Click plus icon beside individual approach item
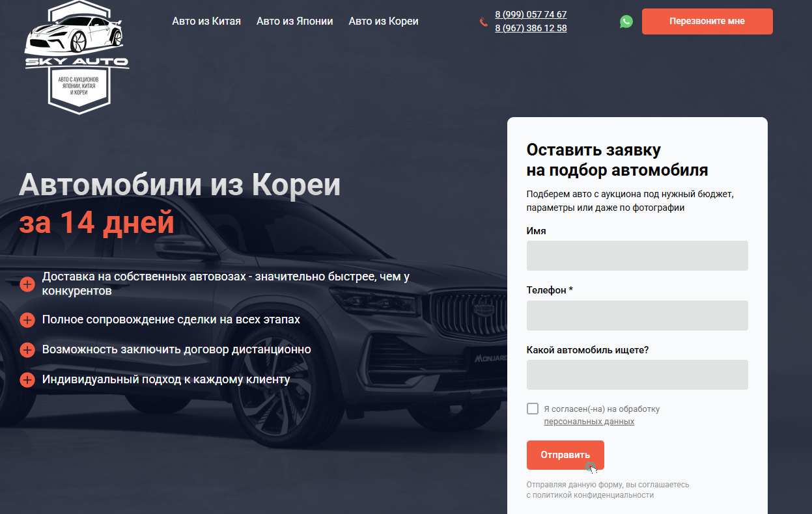Screen dimensions: 812x514 pos(27,380)
